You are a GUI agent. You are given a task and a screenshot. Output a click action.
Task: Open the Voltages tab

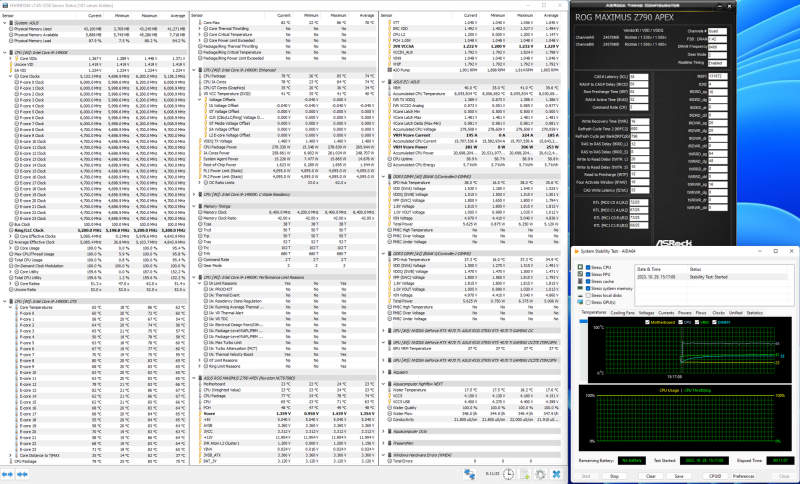click(x=646, y=313)
